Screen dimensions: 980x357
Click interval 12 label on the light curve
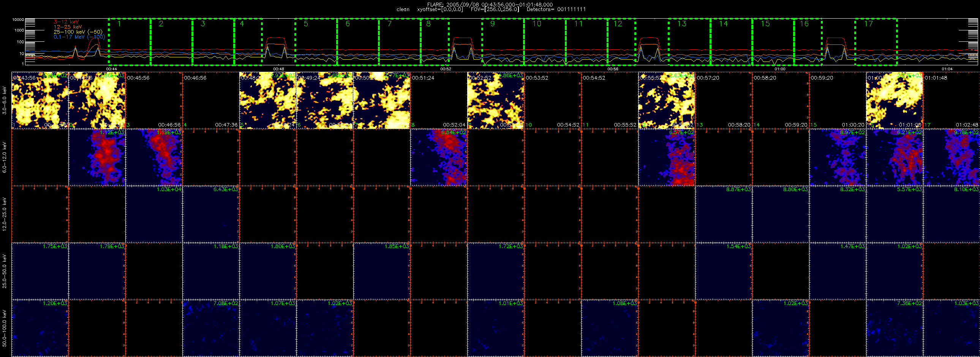pyautogui.click(x=618, y=24)
